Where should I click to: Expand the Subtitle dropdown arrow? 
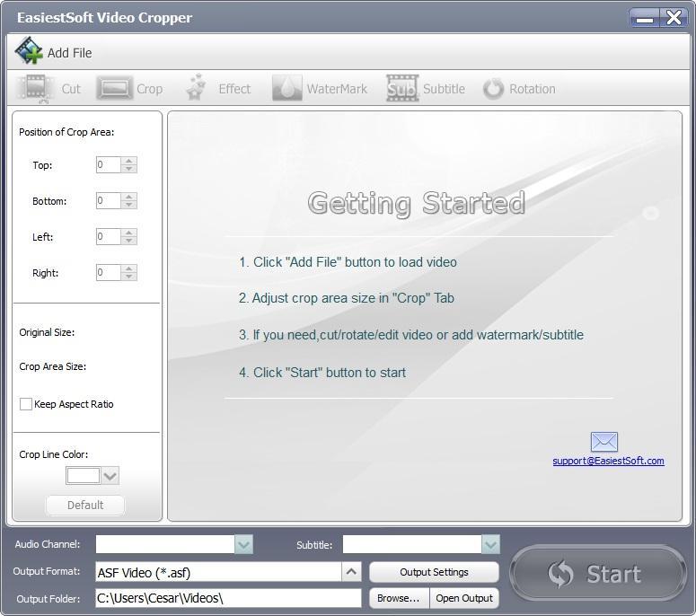[490, 544]
